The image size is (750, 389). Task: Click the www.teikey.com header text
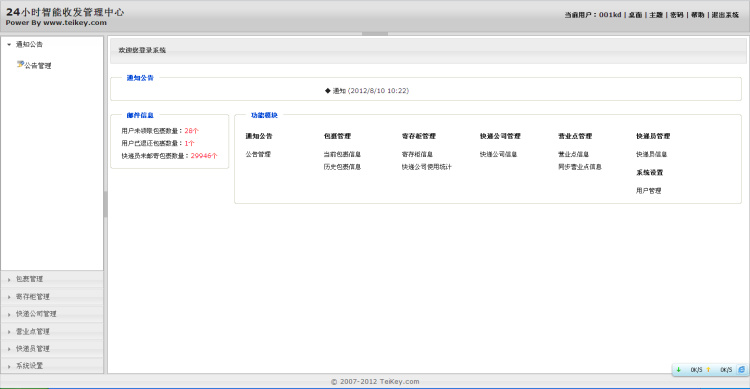point(75,22)
